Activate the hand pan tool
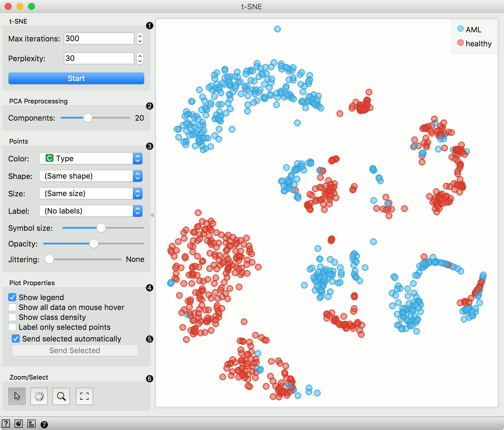Screen dimensions: 504x430 (39, 396)
